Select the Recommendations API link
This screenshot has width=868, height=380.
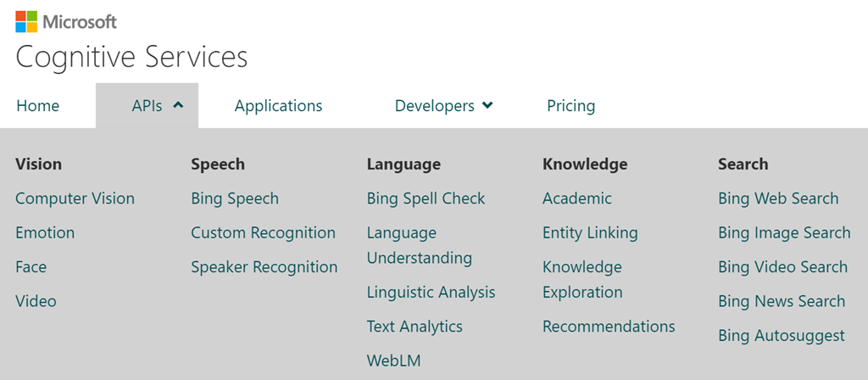point(609,327)
